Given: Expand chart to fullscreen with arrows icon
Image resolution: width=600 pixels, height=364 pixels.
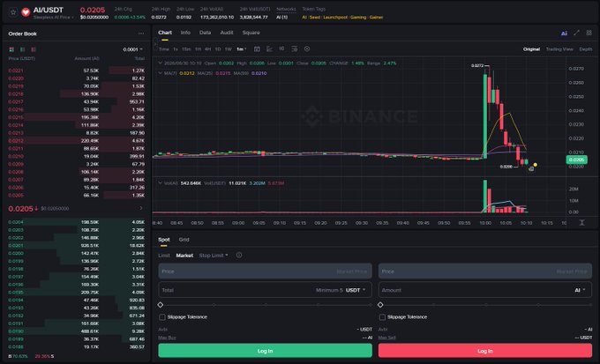Looking at the screenshot, I should 577,33.
